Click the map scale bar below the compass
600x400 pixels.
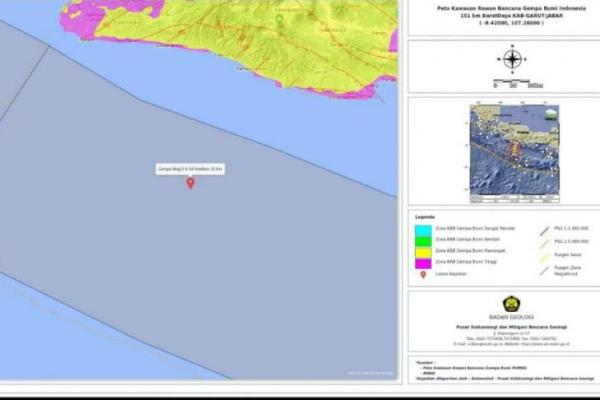(517, 83)
